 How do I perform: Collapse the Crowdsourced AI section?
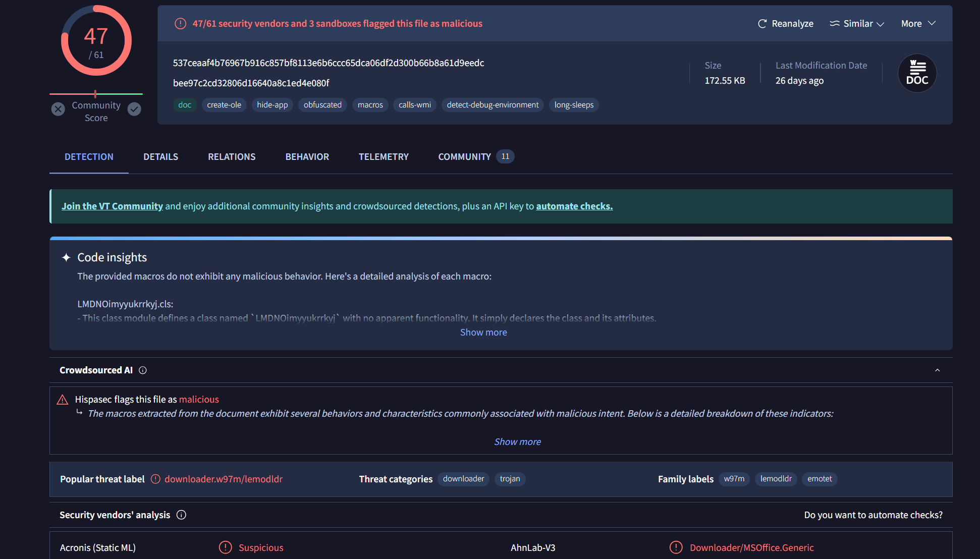click(x=937, y=370)
